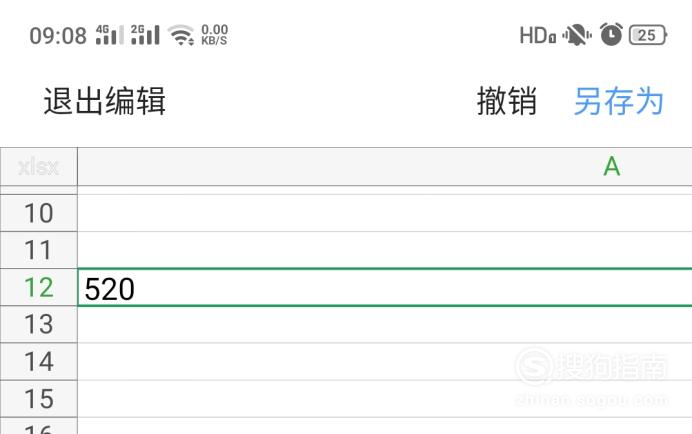Viewport: 692px width, 434px height.
Task: Select row 15 header
Action: click(x=39, y=399)
